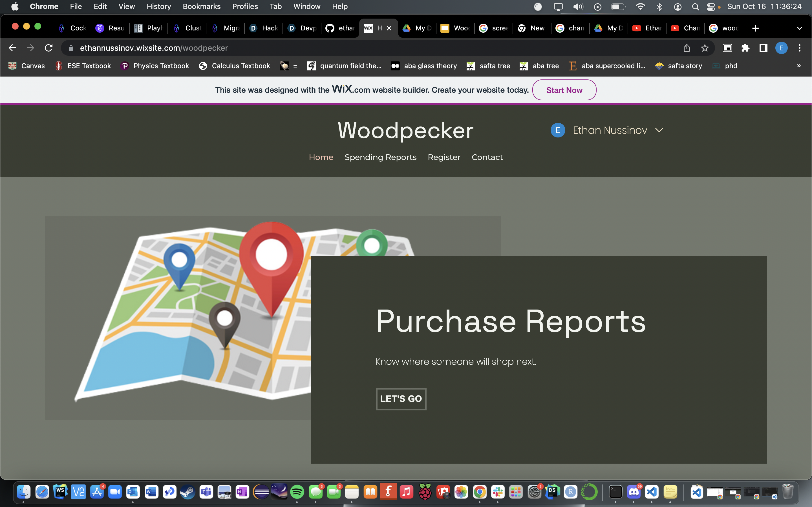Switch to the GitHub ethan tab
Image resolution: width=812 pixels, height=507 pixels.
(340, 28)
